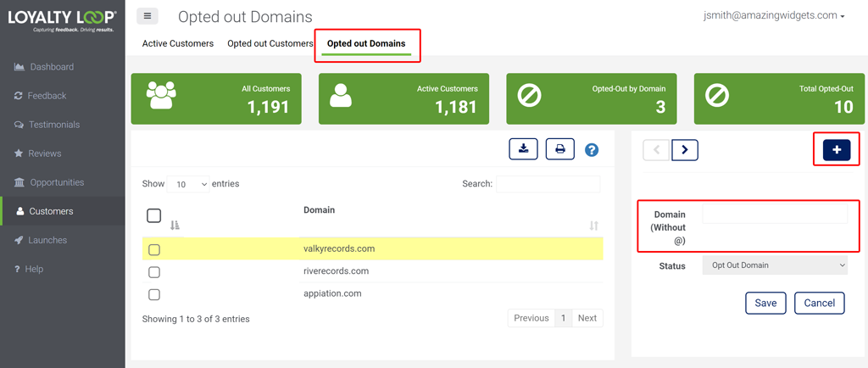Open Dashboard in the sidebar
Image resolution: width=868 pixels, height=368 pixels.
click(x=63, y=67)
